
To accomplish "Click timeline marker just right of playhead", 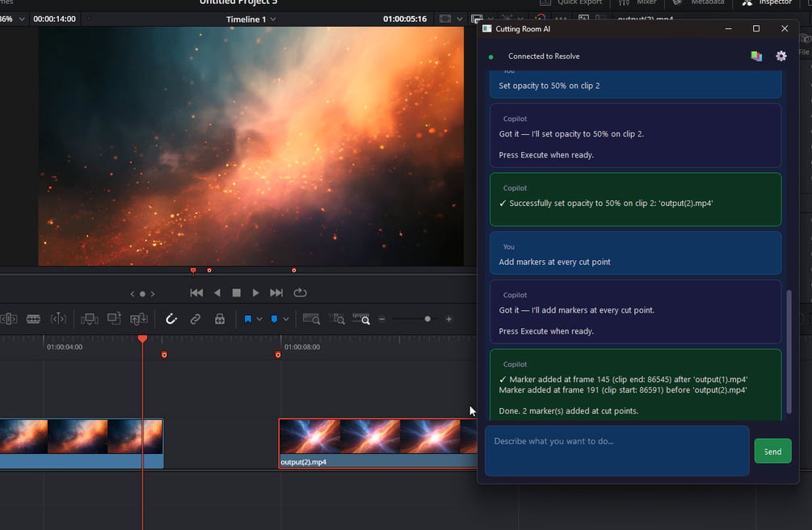I will [x=164, y=355].
